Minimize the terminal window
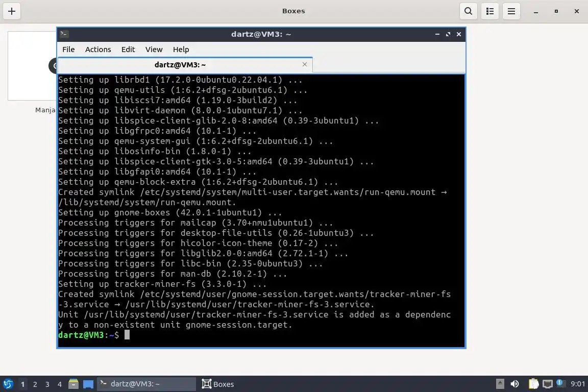The image size is (588, 392). (x=437, y=34)
